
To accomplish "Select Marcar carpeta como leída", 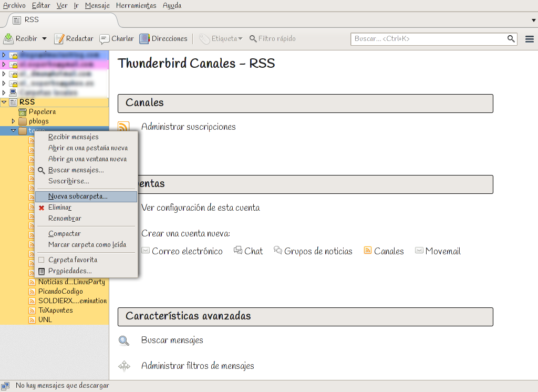I will [86, 245].
